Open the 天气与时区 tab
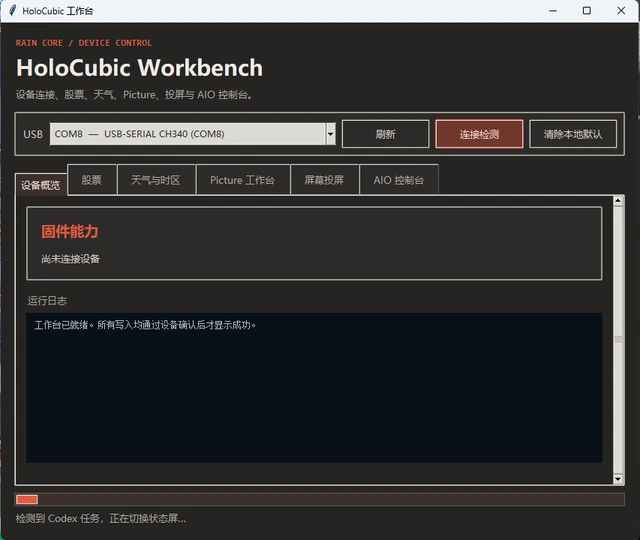The image size is (640, 540). [156, 180]
